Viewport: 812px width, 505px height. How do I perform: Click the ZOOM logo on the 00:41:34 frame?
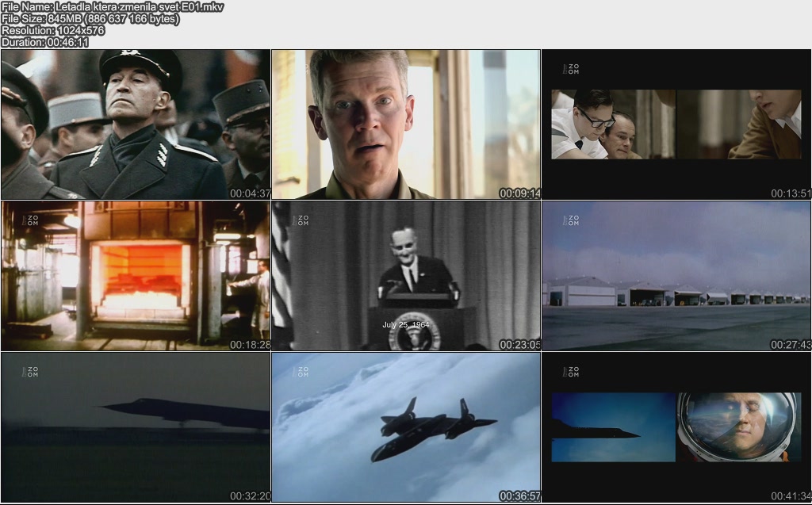point(572,371)
